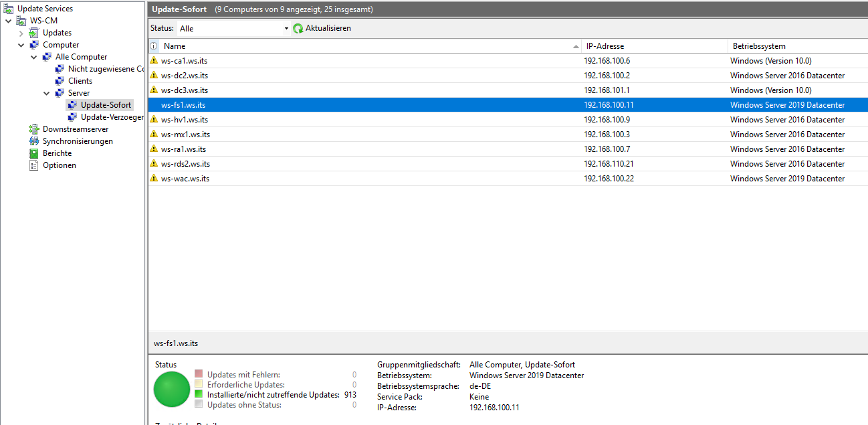Click the red Updates mit Fehlern swatch
The width and height of the screenshot is (868, 425).
coord(199,374)
